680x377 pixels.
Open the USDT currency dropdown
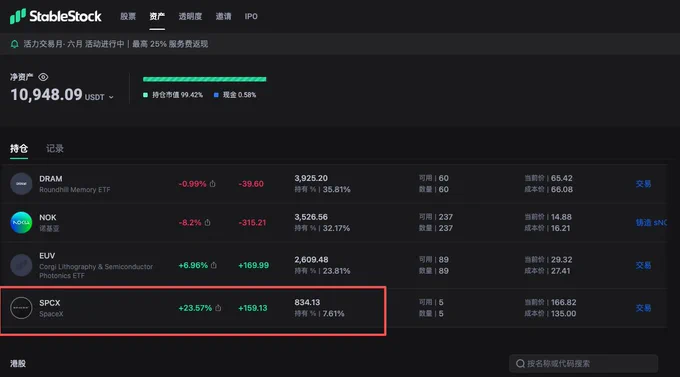click(99, 97)
